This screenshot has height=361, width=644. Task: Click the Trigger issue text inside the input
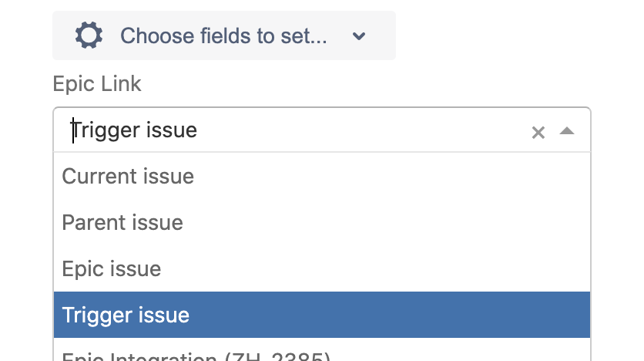coord(135,130)
